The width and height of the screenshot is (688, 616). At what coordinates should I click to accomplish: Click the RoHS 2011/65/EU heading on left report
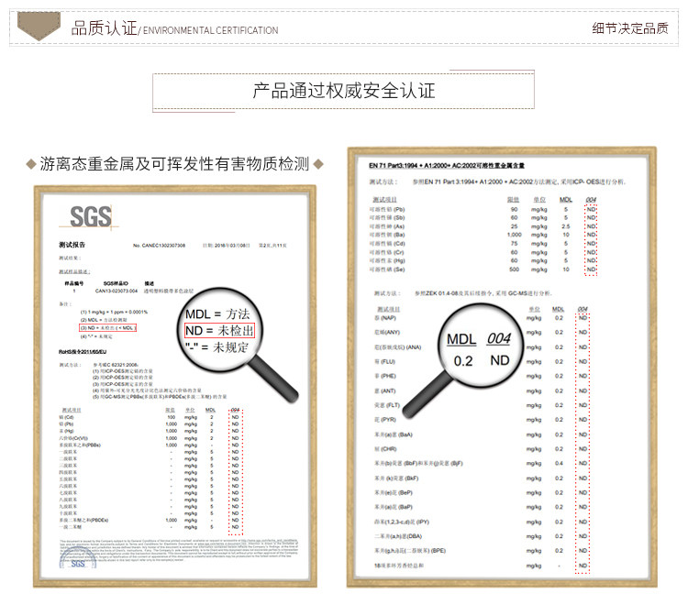pyautogui.click(x=83, y=352)
